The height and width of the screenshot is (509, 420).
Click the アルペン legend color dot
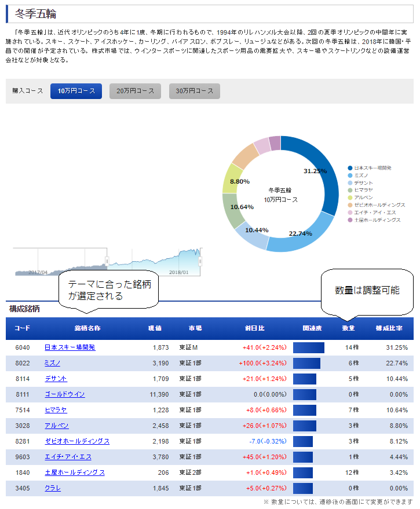click(x=350, y=197)
